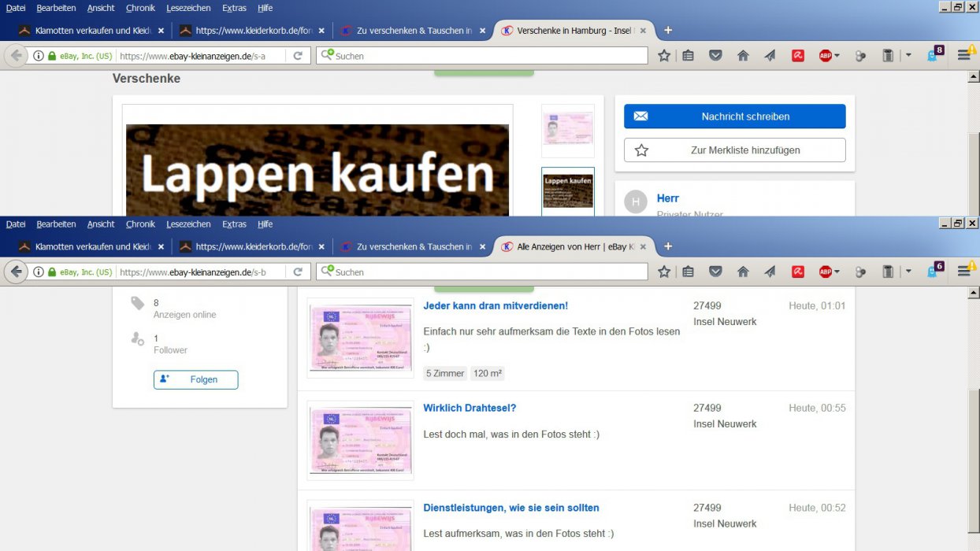Open Chronik menu in 'Verschenke in Hamburg' window

(x=140, y=8)
